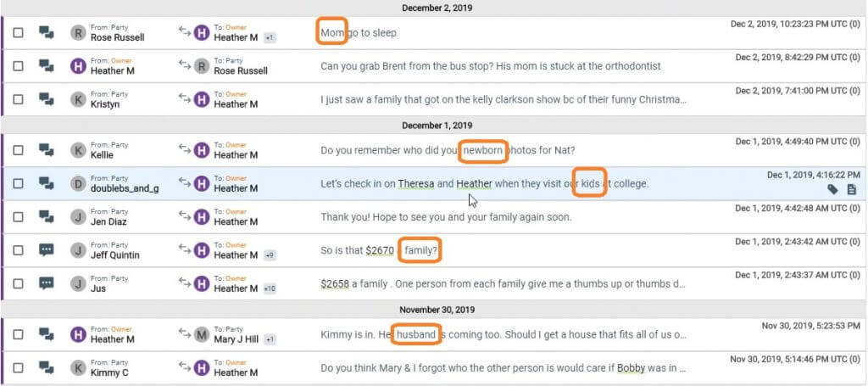Click the tag icon on the doublebs_and_g message
This screenshot has width=868, height=386.
(835, 189)
